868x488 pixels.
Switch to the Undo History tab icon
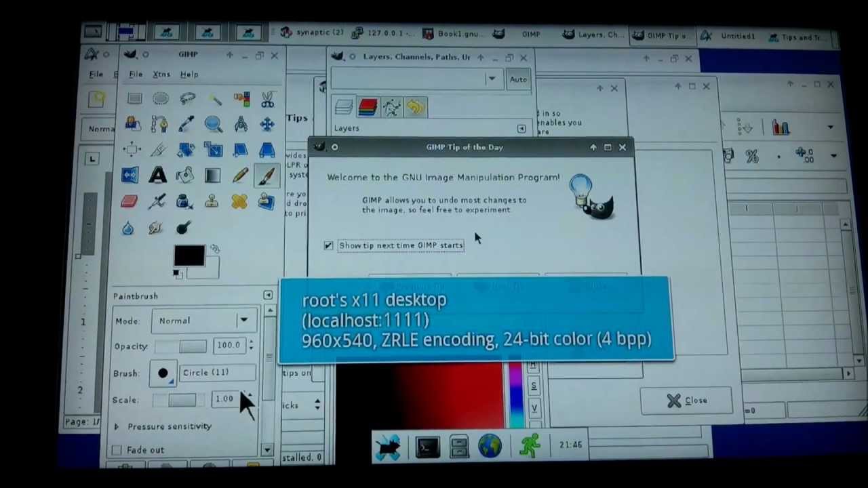[416, 107]
